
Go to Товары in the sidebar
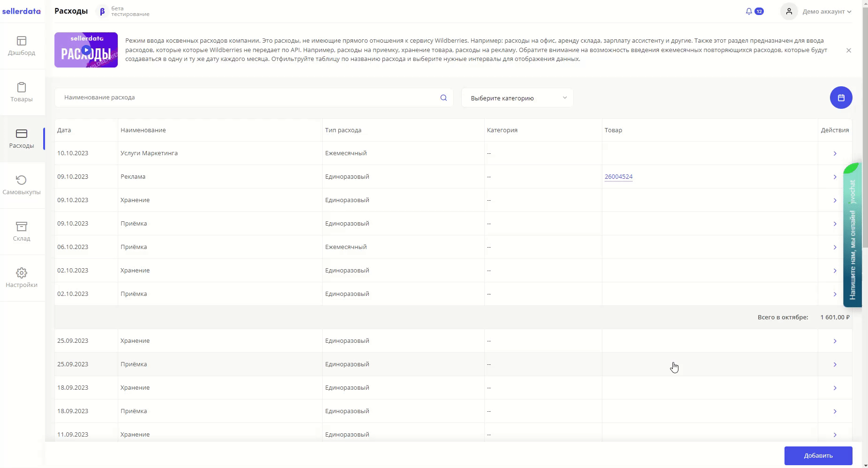(x=22, y=92)
